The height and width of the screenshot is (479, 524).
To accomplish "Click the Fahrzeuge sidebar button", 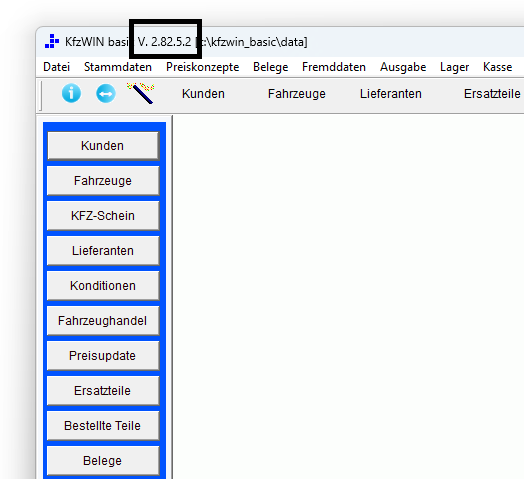I will 103,181.
